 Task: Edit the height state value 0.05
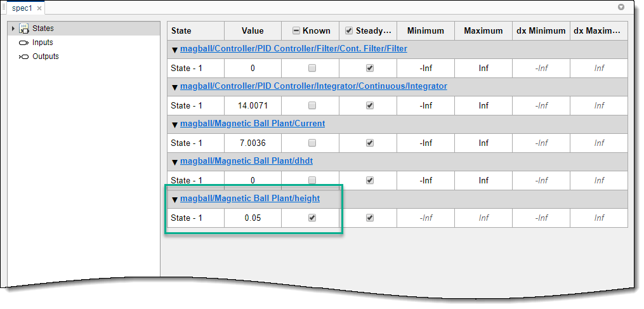[x=253, y=218]
